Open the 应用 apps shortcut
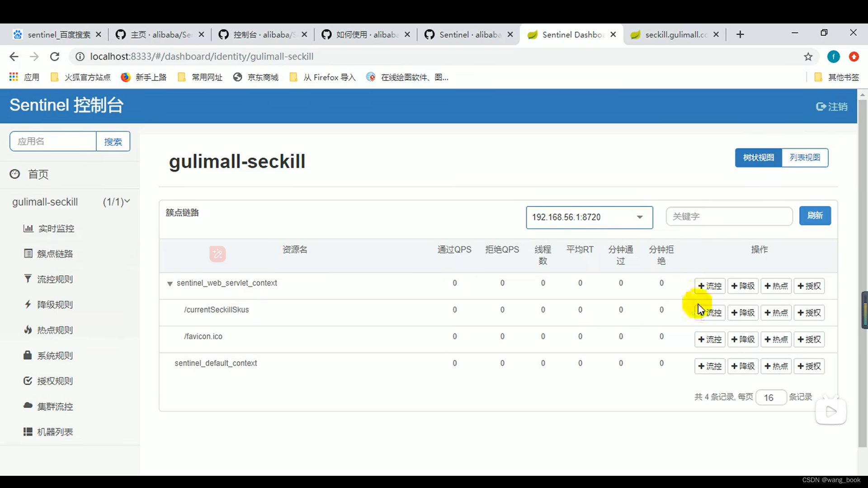This screenshot has width=868, height=488. pos(24,77)
